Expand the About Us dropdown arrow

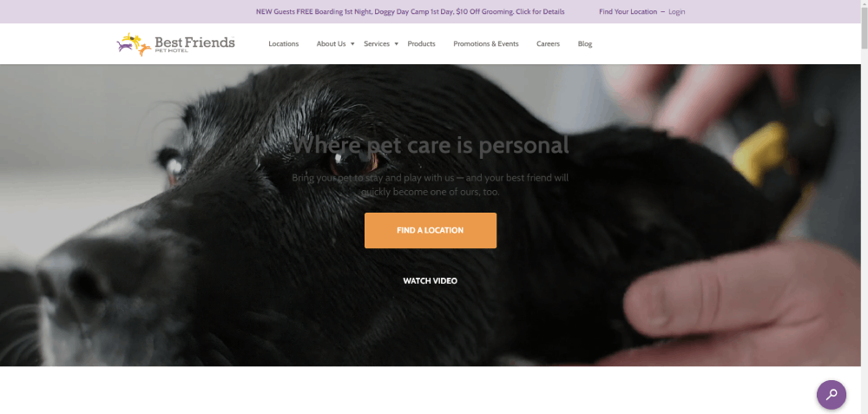[352, 43]
